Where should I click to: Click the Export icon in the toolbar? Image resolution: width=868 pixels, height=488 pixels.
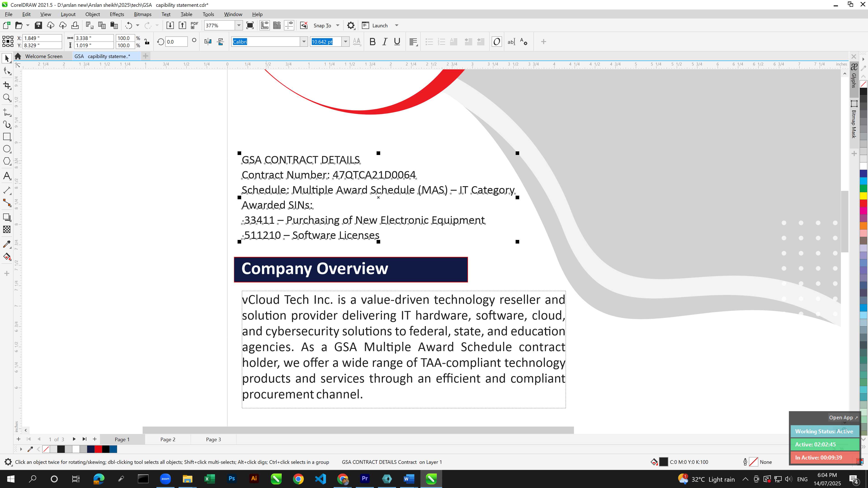click(182, 25)
